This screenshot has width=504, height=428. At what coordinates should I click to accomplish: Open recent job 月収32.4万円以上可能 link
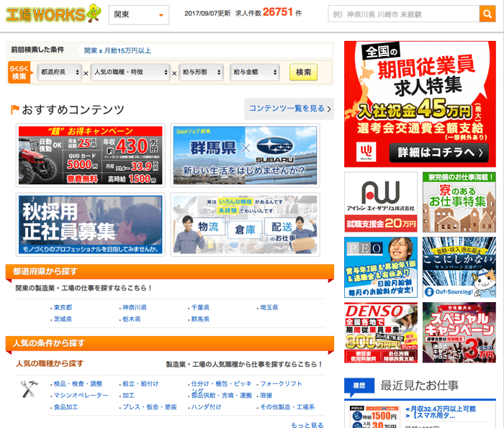[x=441, y=412]
